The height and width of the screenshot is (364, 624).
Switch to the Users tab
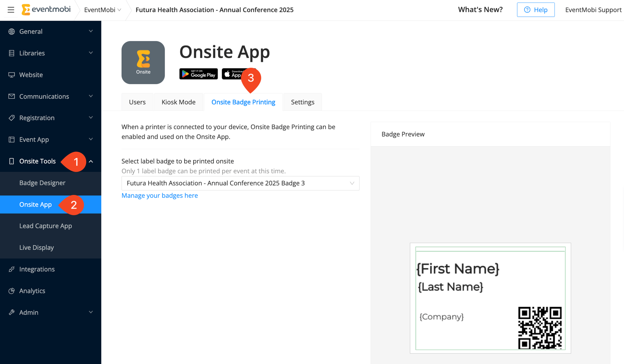coord(137,102)
